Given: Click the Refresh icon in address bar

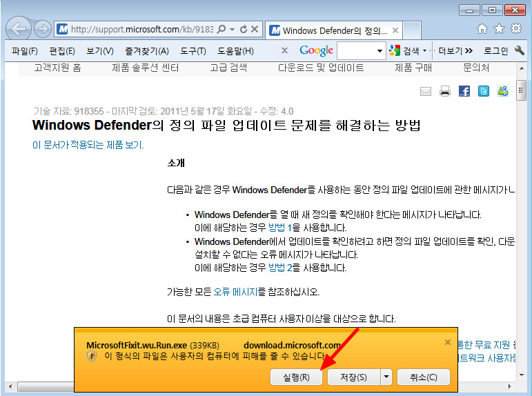Looking at the screenshot, I should coord(243,30).
